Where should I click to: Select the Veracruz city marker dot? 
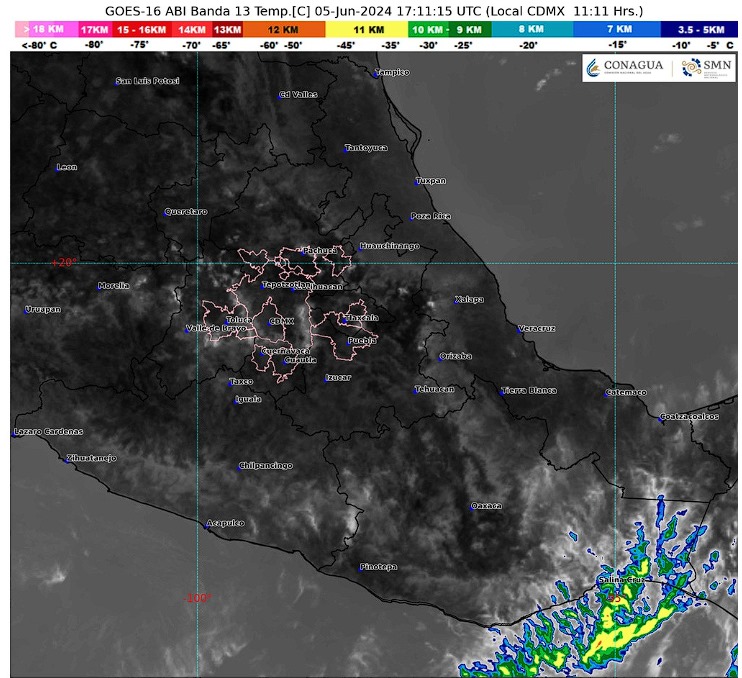[x=519, y=329]
